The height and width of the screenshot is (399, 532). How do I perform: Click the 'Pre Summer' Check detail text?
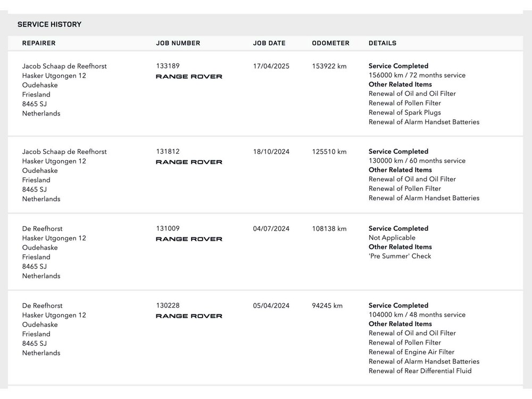(x=400, y=256)
